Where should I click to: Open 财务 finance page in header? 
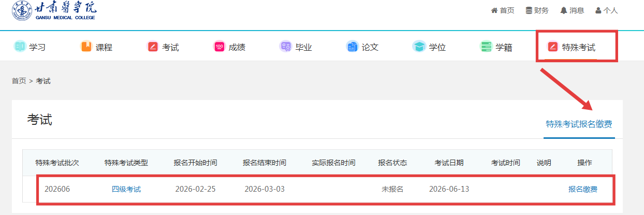pos(537,10)
